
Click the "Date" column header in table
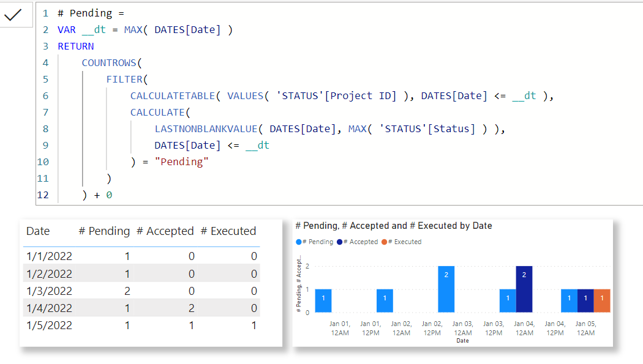coord(38,231)
